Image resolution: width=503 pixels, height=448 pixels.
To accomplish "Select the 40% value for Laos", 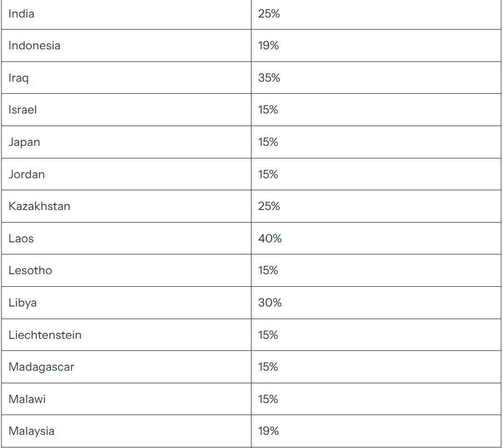I will point(270,239).
